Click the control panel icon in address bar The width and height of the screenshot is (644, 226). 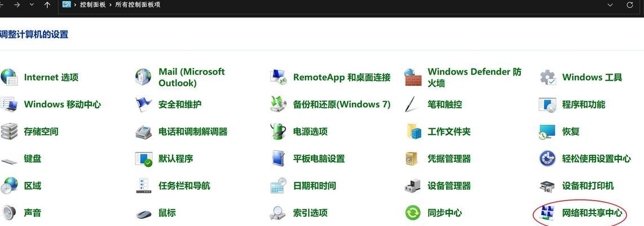click(x=67, y=5)
